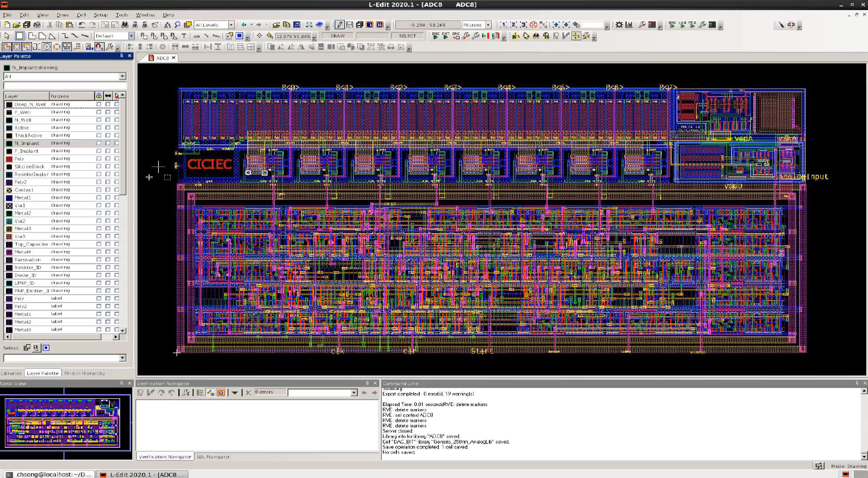The width and height of the screenshot is (868, 478).
Task: Select the text label tool T
Action: tap(184, 36)
